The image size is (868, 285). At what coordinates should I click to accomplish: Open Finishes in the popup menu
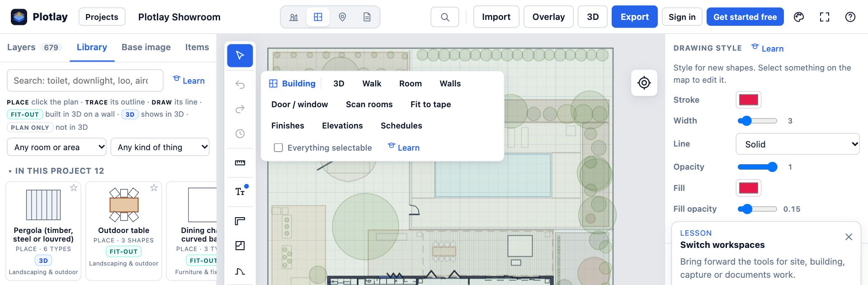coord(288,126)
